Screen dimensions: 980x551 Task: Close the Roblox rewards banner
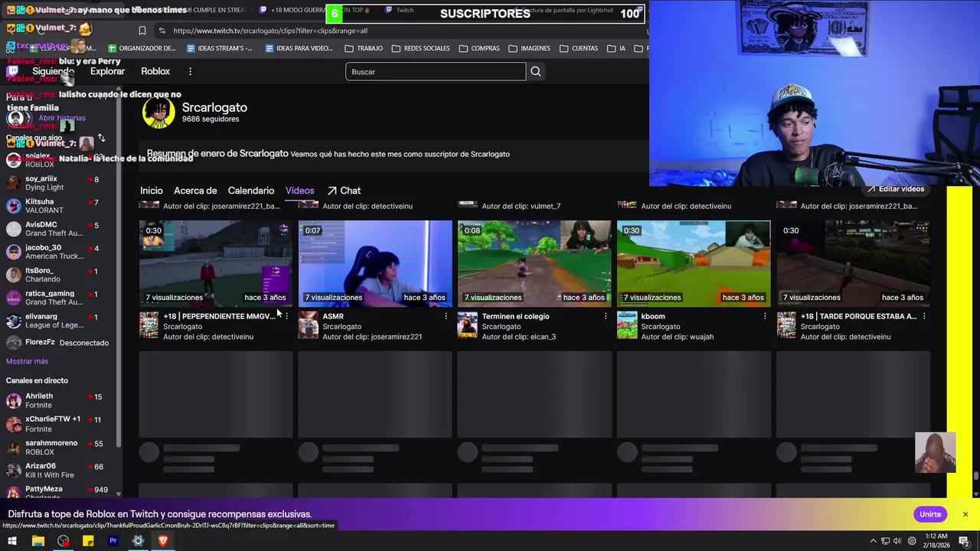click(965, 514)
